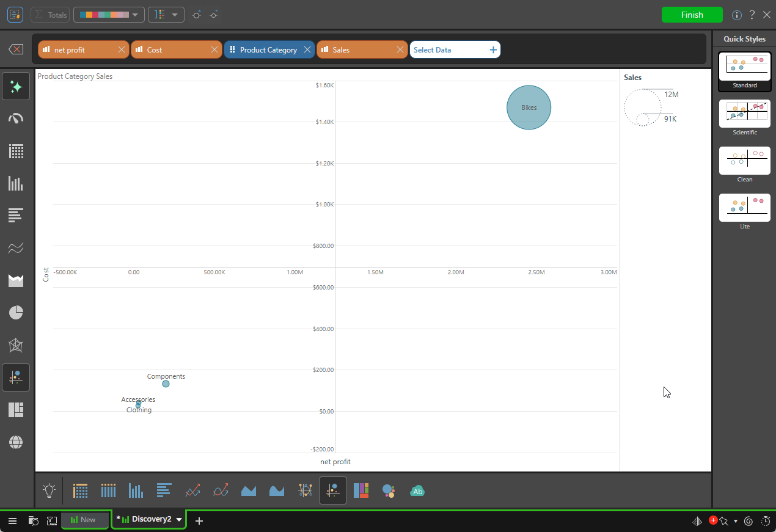Add a new tab with plus button
This screenshot has height=532, width=776.
click(x=199, y=520)
